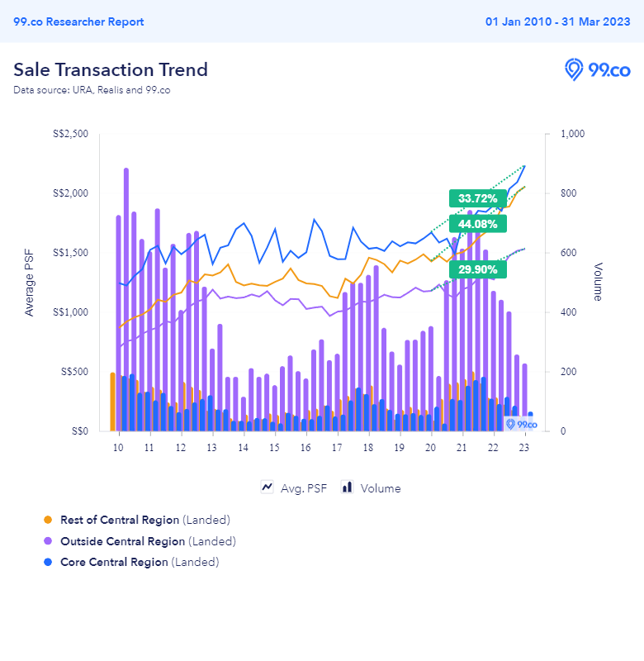Click the blue Core Central Region dot

48,562
